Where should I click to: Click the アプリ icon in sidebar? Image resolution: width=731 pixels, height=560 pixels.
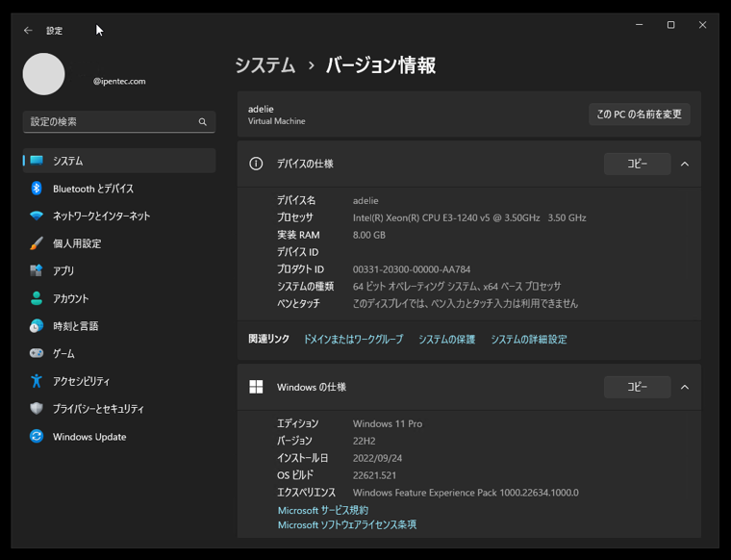pyautogui.click(x=37, y=270)
